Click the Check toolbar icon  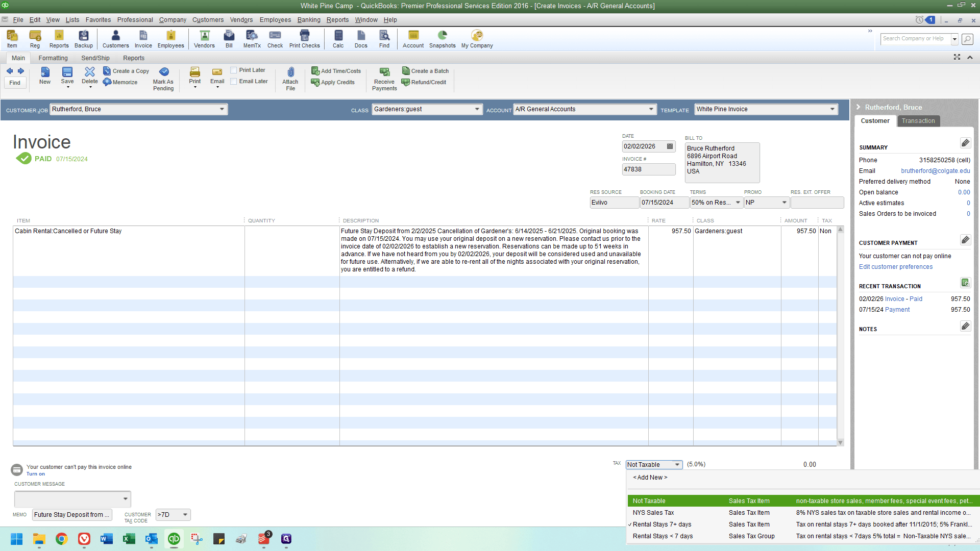[x=275, y=39]
